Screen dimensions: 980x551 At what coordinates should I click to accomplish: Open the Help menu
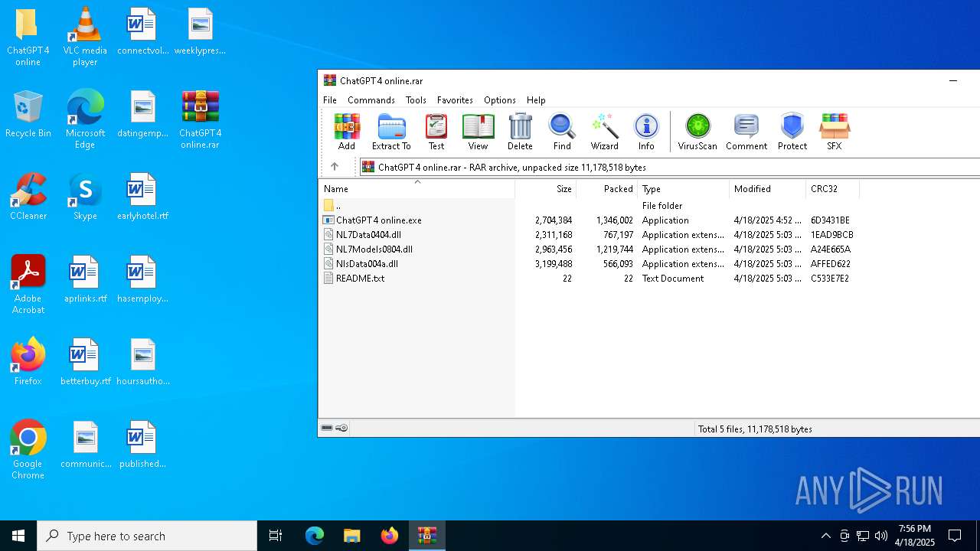tap(536, 100)
